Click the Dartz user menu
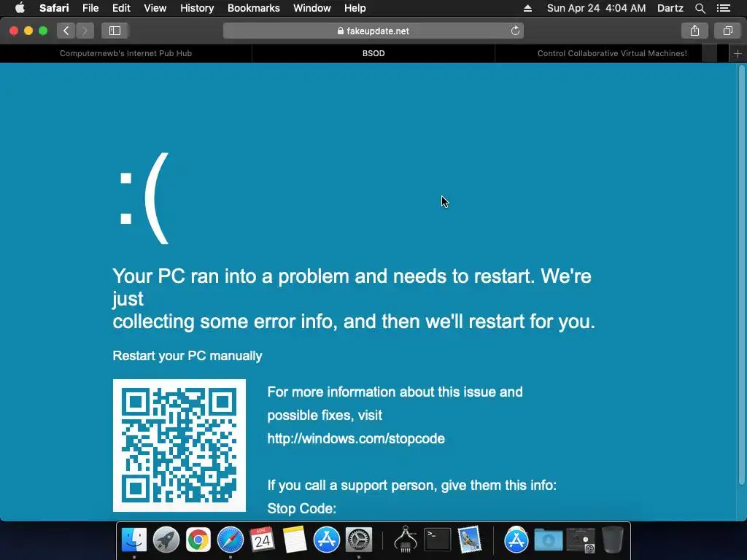747x560 pixels. click(670, 8)
